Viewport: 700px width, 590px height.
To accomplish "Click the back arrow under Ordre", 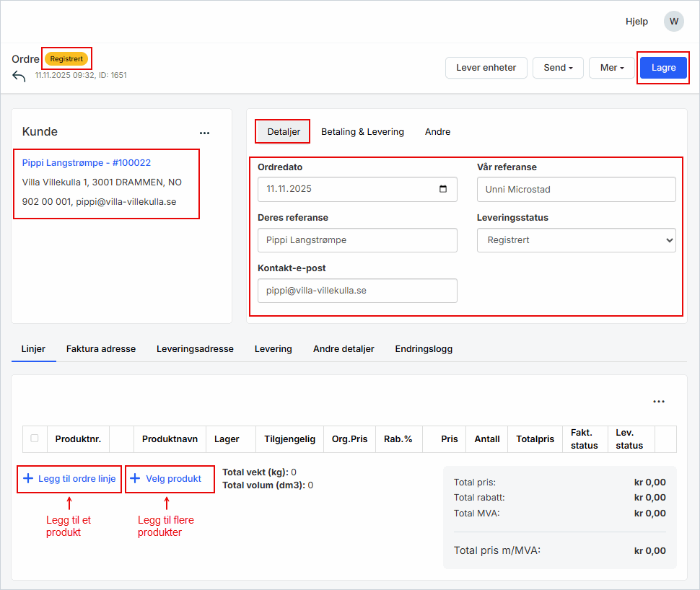I will (19, 76).
